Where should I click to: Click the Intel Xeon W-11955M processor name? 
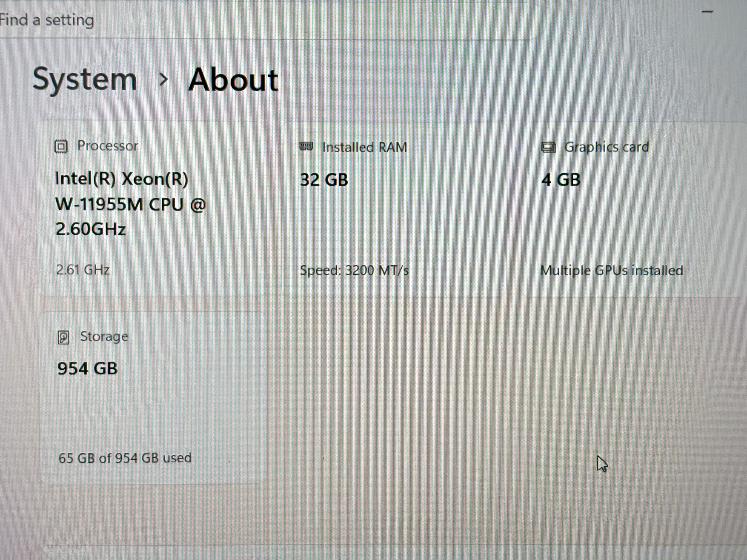point(130,204)
